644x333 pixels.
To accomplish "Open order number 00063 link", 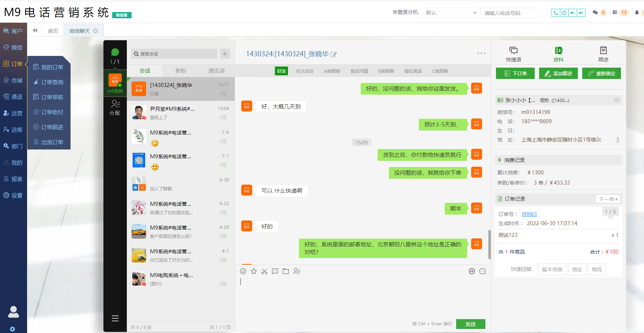I will [529, 214].
